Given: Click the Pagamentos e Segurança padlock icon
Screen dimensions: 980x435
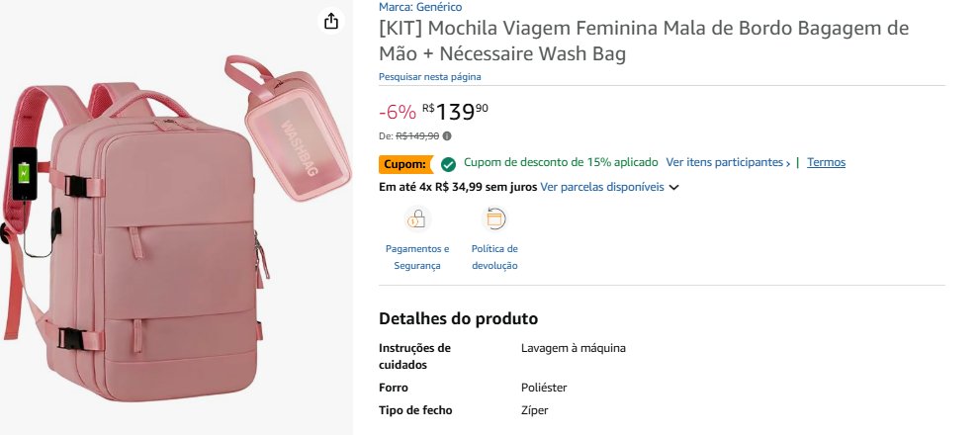Looking at the screenshot, I should click(417, 218).
